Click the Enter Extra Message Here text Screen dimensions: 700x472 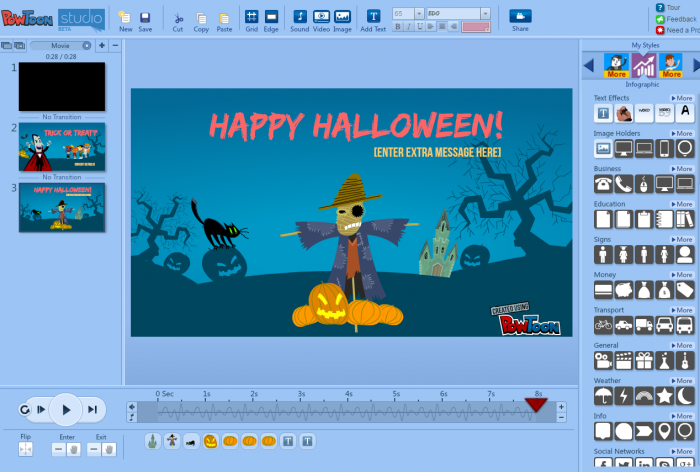(x=437, y=152)
